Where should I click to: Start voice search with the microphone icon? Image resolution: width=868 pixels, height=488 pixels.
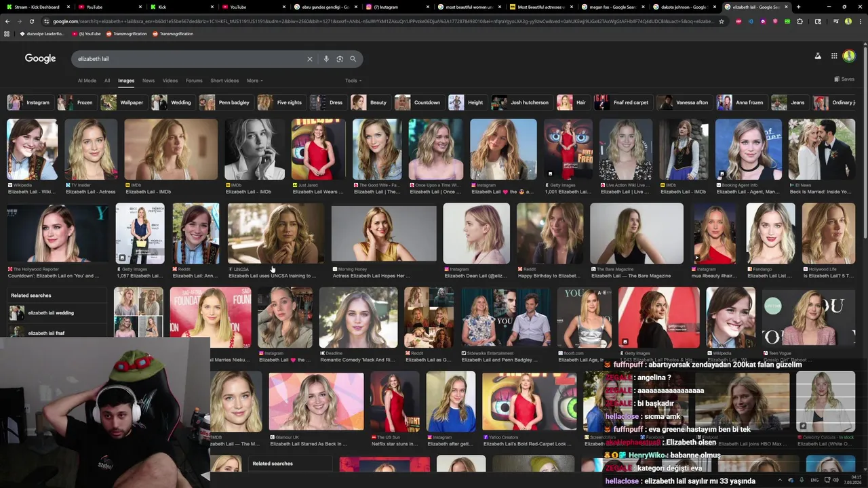(x=326, y=59)
